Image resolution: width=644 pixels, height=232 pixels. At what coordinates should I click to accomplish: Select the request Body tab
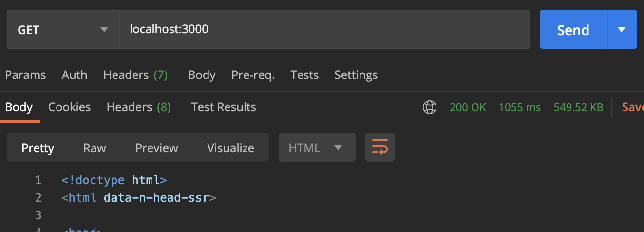(202, 75)
